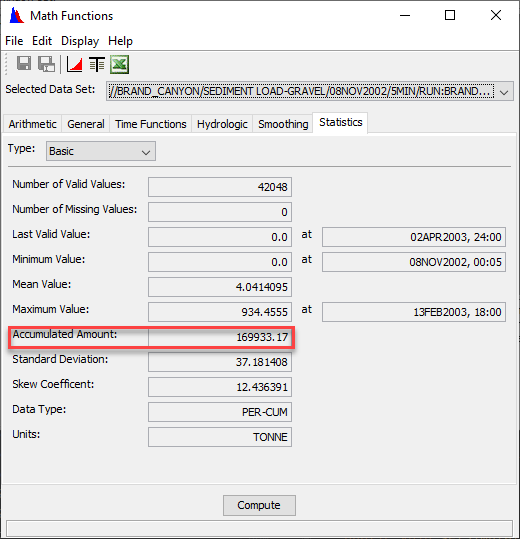
Task: Click the Math Functions app icon
Action: tap(16, 16)
